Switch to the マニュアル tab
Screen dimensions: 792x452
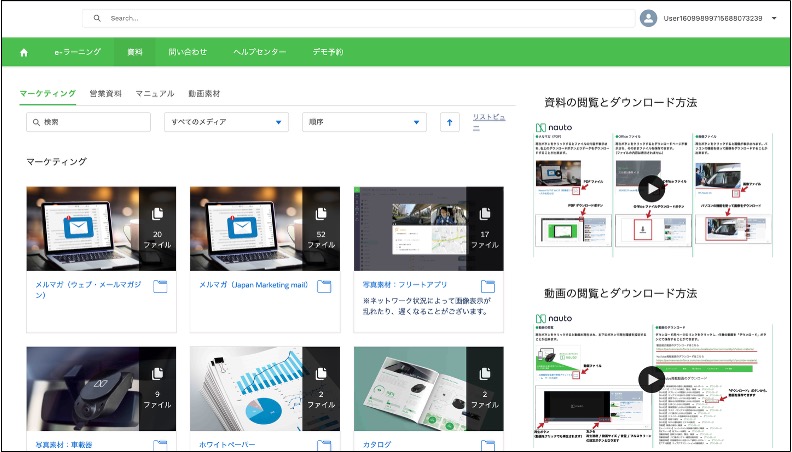pos(155,93)
